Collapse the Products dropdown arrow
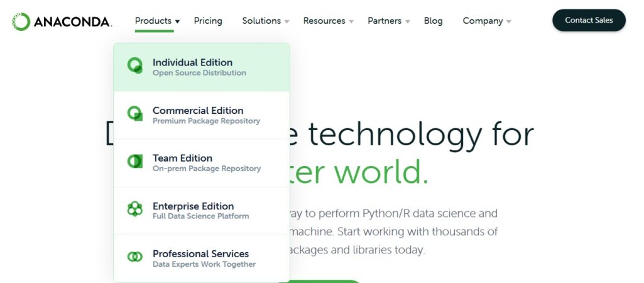The height and width of the screenshot is (283, 644). pyautogui.click(x=177, y=21)
